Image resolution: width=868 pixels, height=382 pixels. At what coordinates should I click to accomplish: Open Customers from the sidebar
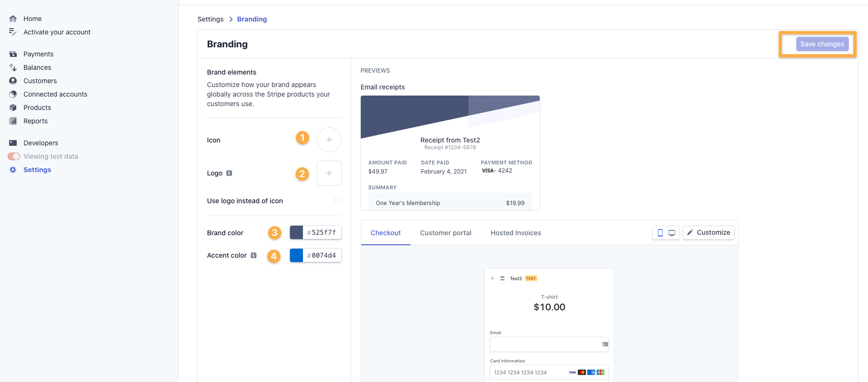click(40, 81)
